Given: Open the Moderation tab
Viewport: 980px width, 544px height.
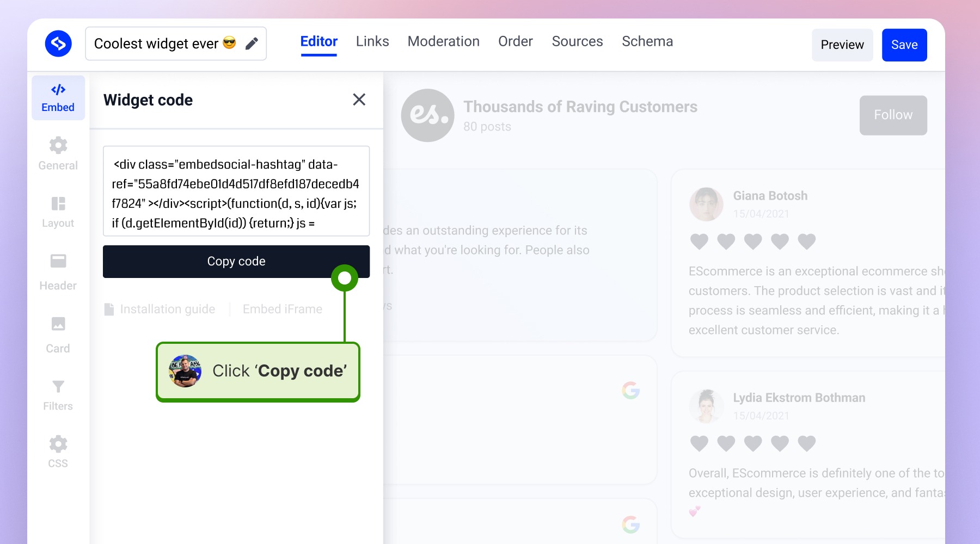Looking at the screenshot, I should pos(444,42).
